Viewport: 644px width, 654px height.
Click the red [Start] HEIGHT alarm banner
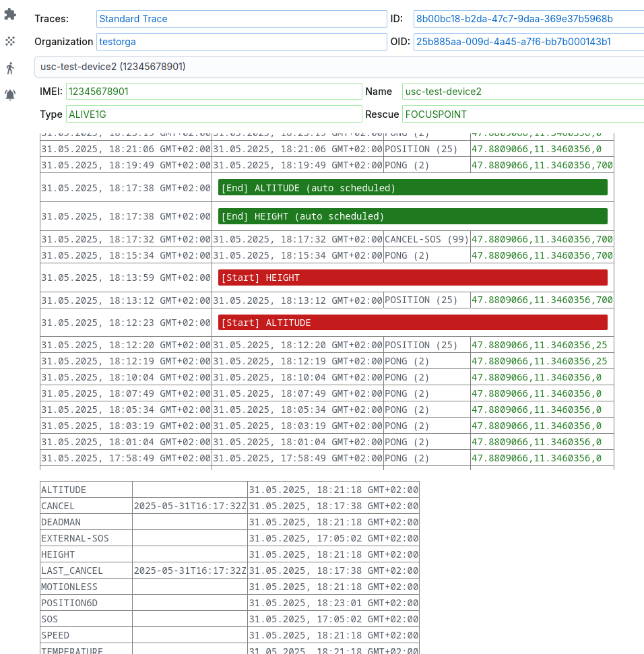coord(411,277)
